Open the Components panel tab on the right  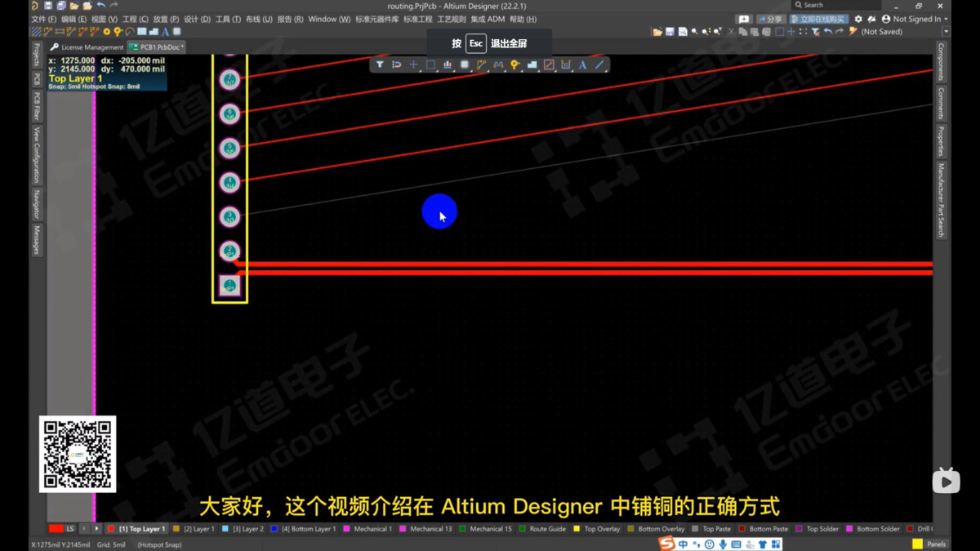[x=941, y=62]
